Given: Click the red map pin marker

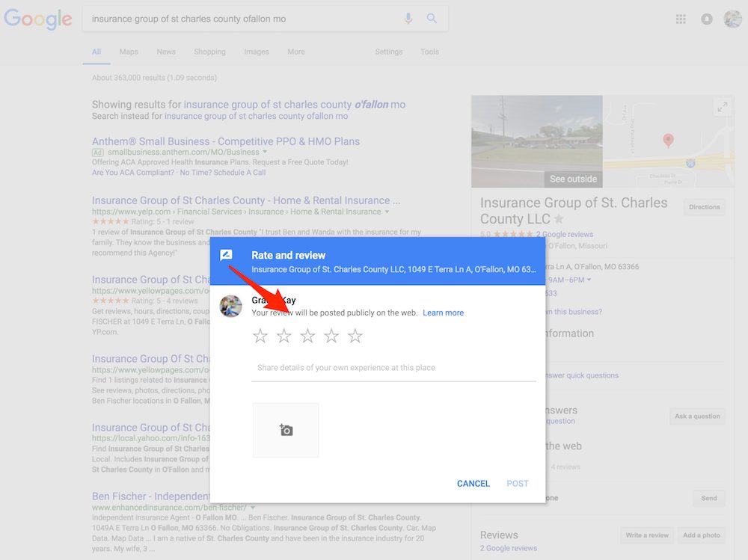Looking at the screenshot, I should click(668, 141).
